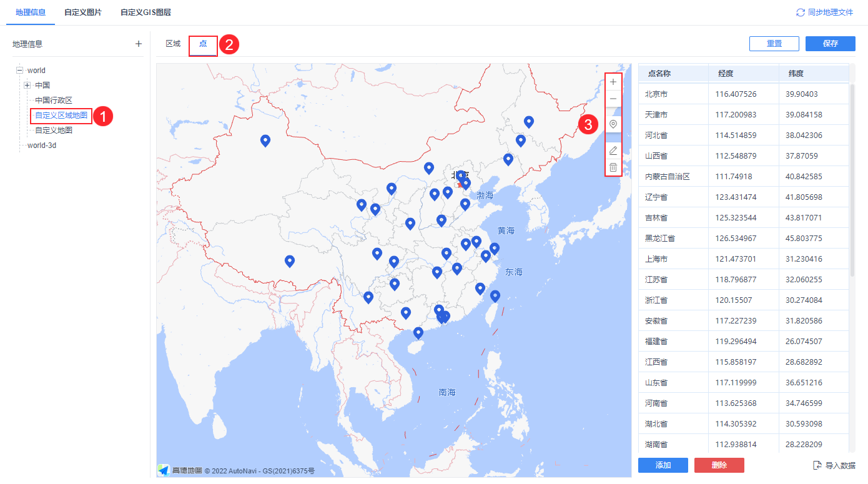Collapse the world tree node

20,71
